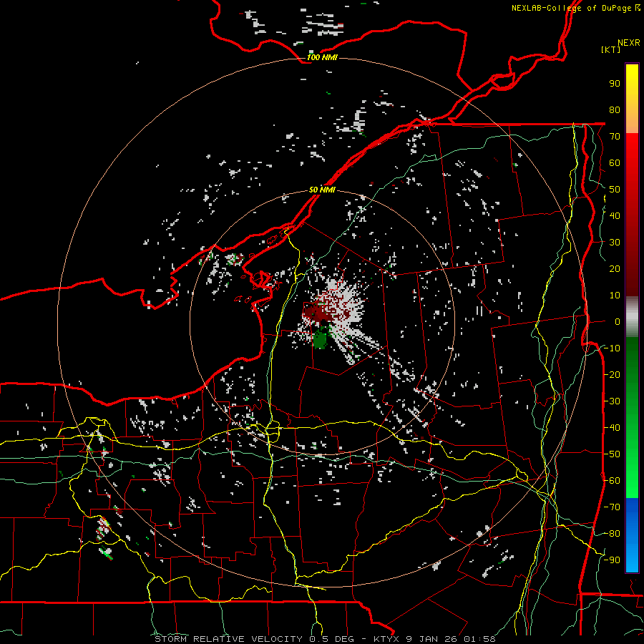Click the 9 JAN 26 date text

tap(431, 639)
